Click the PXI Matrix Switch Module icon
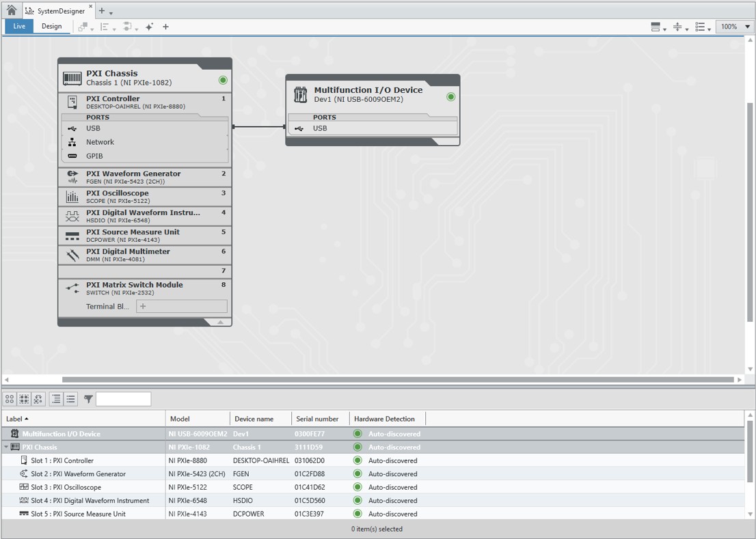 (72, 288)
